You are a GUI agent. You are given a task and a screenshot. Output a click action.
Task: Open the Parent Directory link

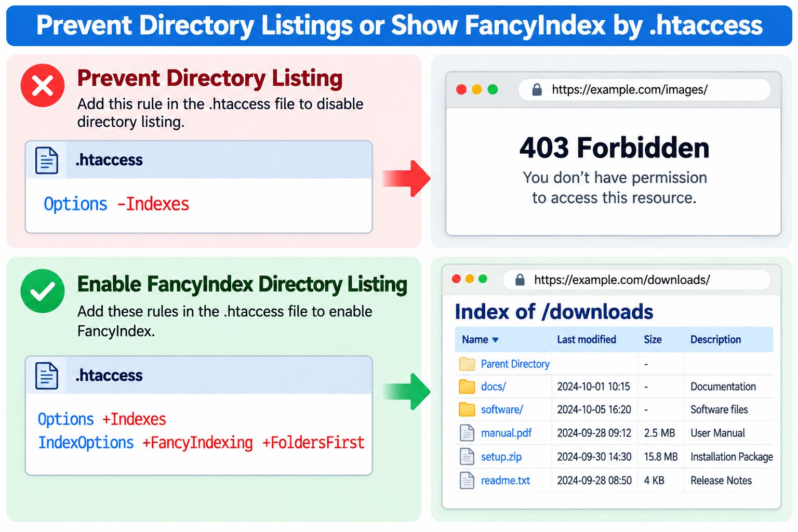515,364
